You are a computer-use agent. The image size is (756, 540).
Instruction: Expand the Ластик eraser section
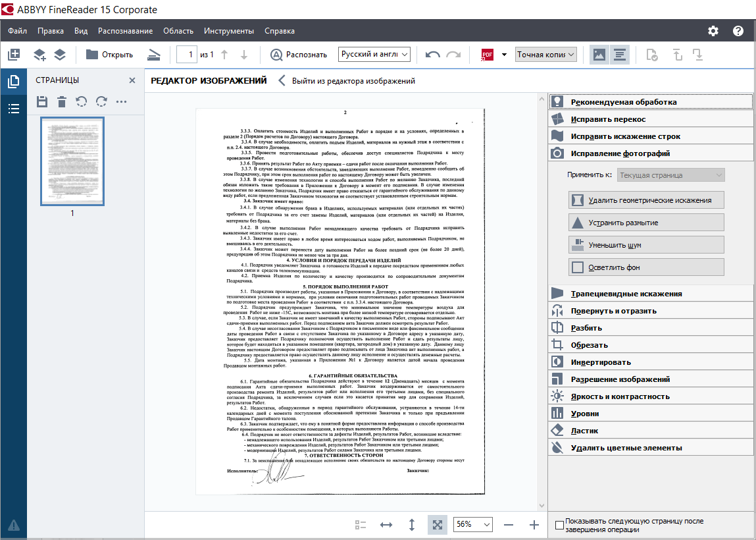coord(651,431)
